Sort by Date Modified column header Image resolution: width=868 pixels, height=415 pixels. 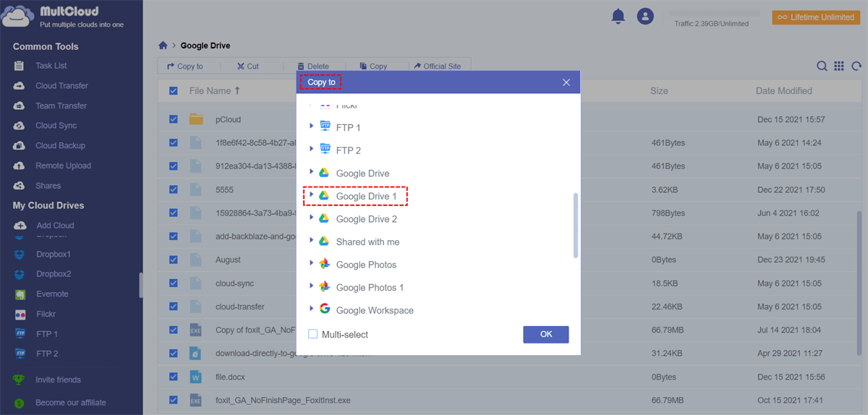(783, 91)
